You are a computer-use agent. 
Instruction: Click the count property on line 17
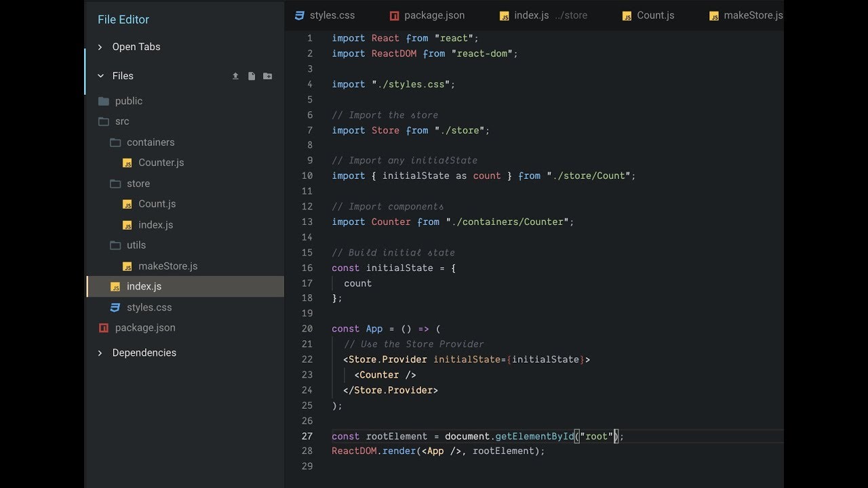(357, 283)
